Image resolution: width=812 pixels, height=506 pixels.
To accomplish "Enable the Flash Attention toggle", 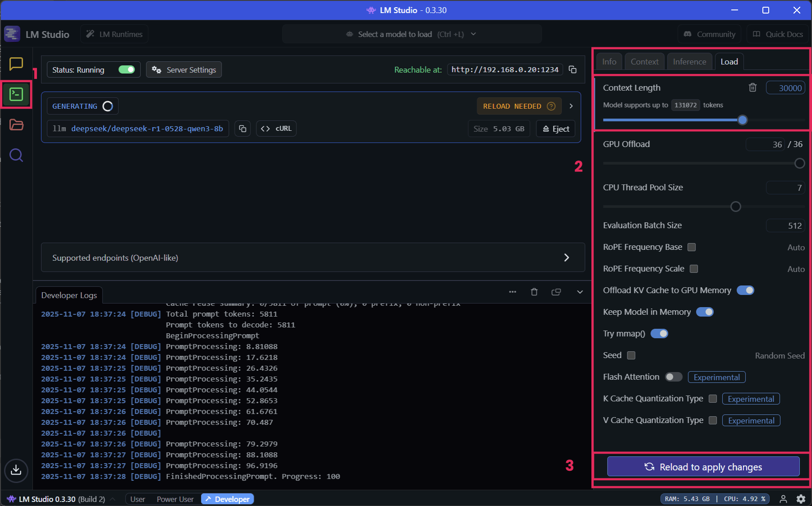I will 674,377.
